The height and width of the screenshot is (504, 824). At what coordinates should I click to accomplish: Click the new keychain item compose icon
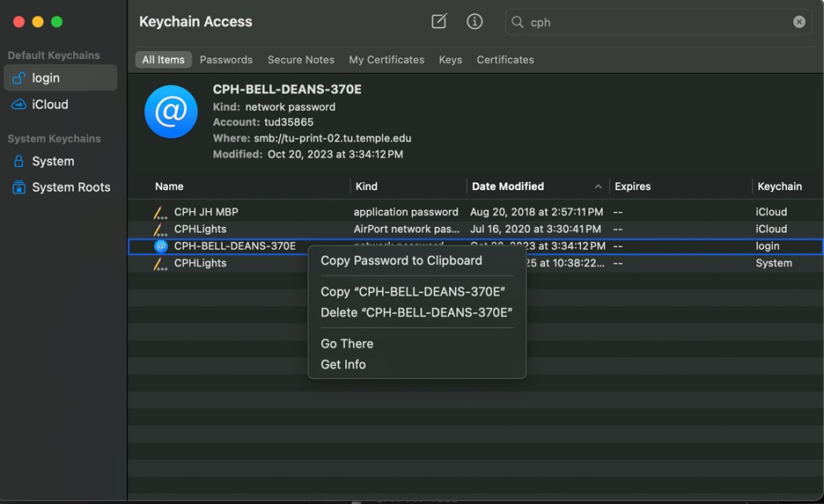[x=438, y=22]
